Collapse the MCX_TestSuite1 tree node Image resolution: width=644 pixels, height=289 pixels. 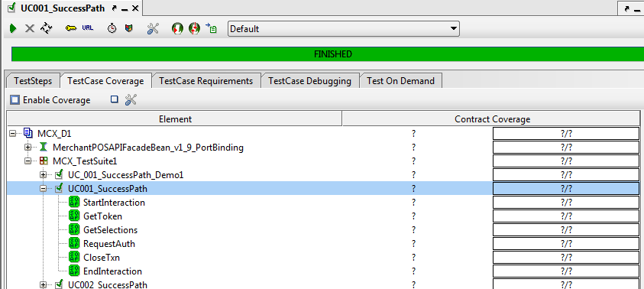tap(28, 161)
